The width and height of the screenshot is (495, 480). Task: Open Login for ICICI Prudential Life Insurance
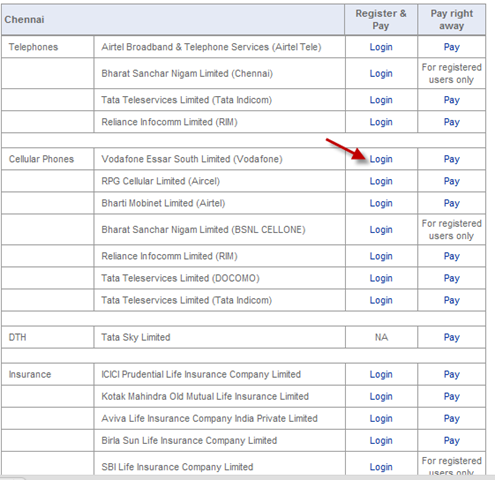[381, 375]
